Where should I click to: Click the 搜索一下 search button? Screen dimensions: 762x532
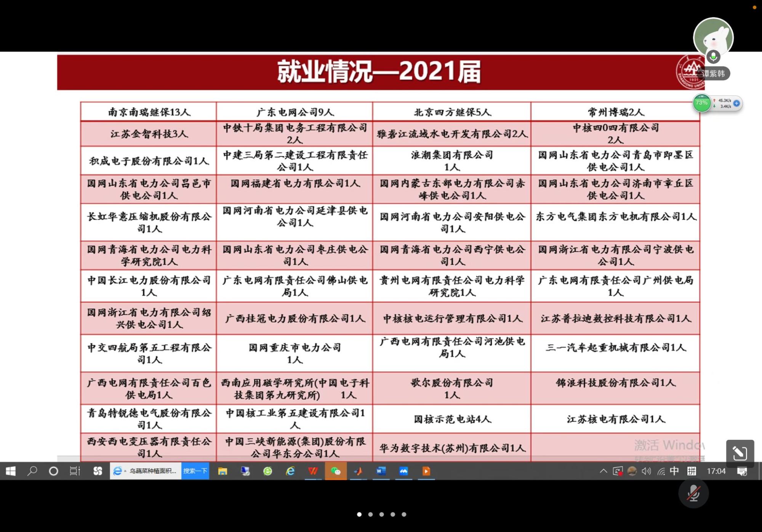click(x=195, y=471)
